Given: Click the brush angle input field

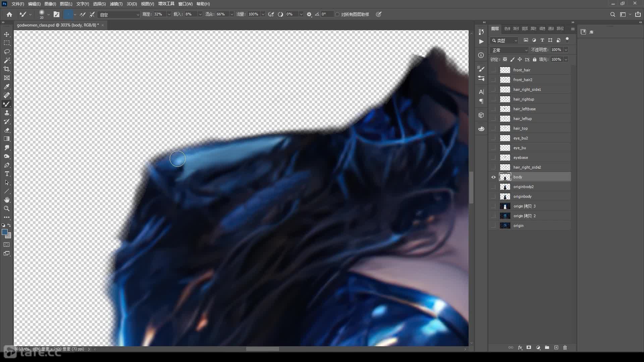Looking at the screenshot, I should [x=327, y=14].
